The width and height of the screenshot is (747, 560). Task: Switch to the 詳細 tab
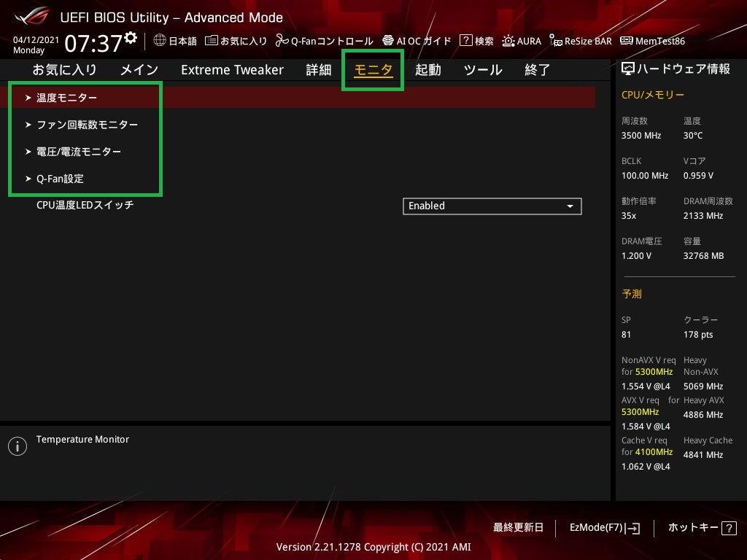(318, 70)
